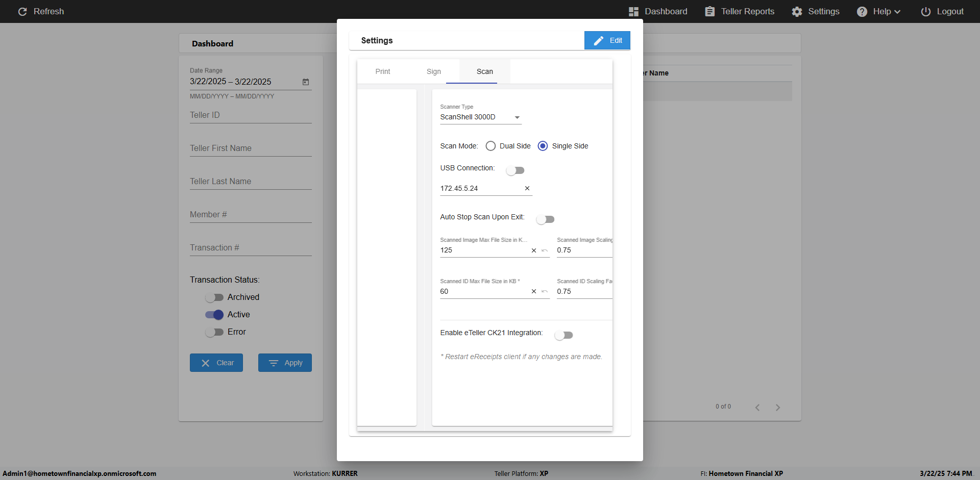980x480 pixels.
Task: Click the Workstation: KURRER status text
Action: click(326, 474)
